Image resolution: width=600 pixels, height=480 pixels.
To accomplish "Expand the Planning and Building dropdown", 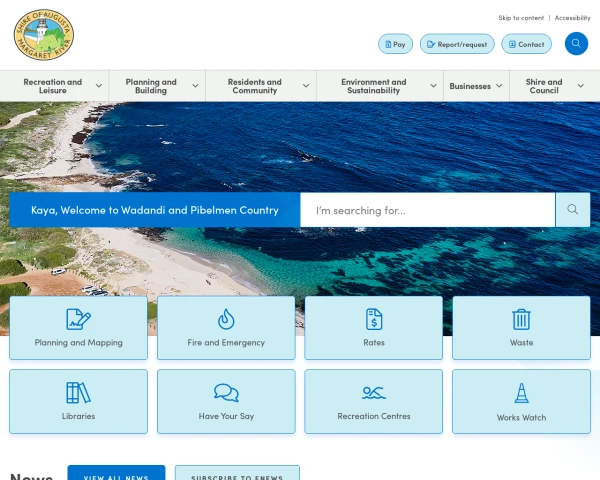I will coord(157,86).
